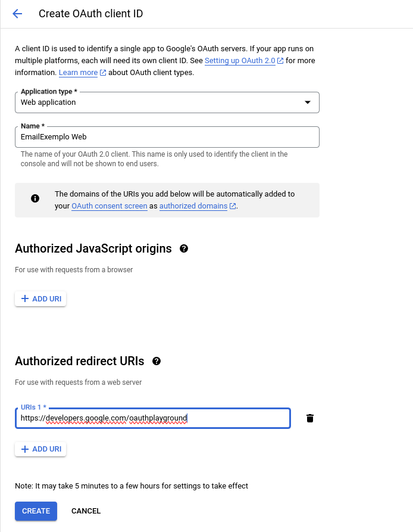The width and height of the screenshot is (413, 532).
Task: Click the external link icon beside Learn more
Action: (104, 72)
